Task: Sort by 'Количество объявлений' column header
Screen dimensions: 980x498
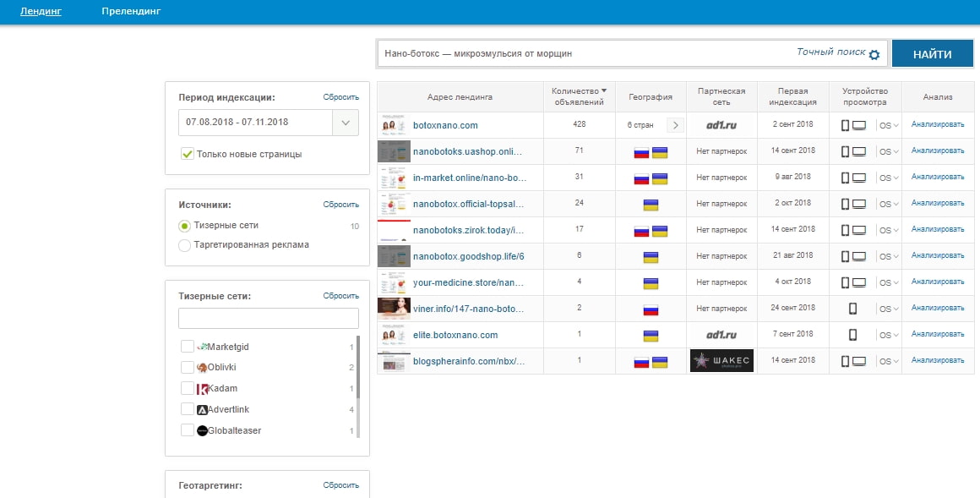Action: pos(579,96)
